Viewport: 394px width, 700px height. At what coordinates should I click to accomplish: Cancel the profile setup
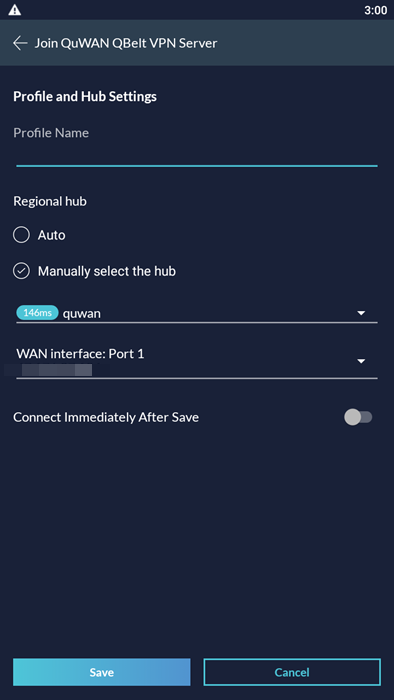pyautogui.click(x=292, y=672)
